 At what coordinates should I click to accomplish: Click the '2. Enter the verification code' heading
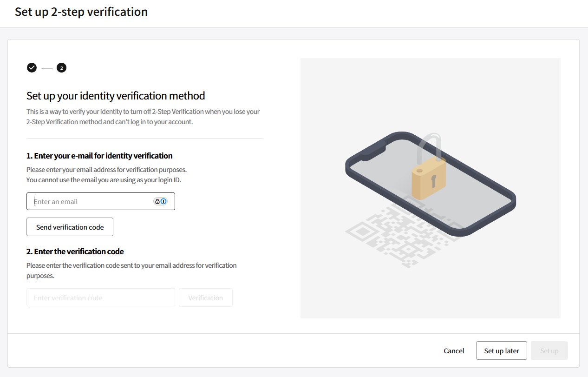[x=75, y=251]
